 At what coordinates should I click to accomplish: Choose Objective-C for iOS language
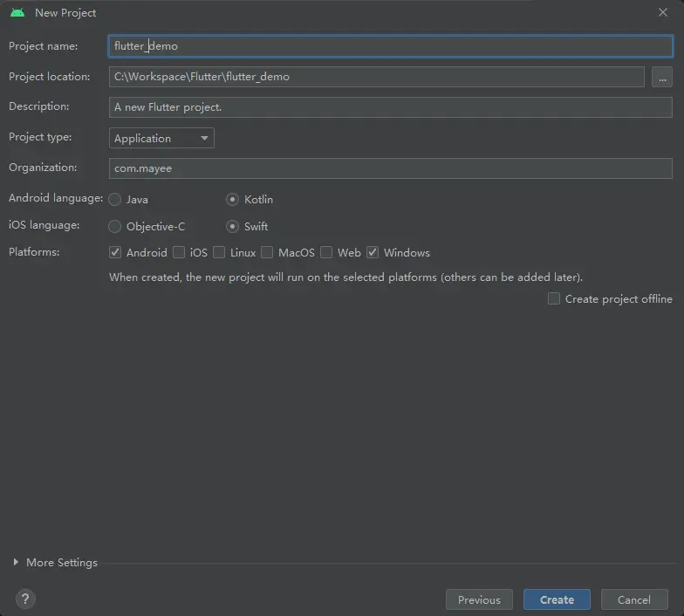pyautogui.click(x=115, y=227)
